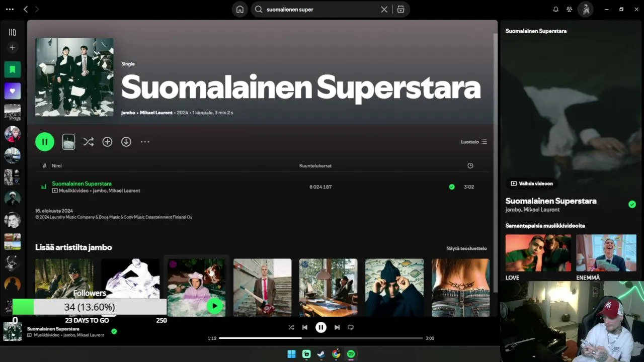Open the three-dot app menu in title bar
This screenshot has width=644, height=362.
coord(10,9)
